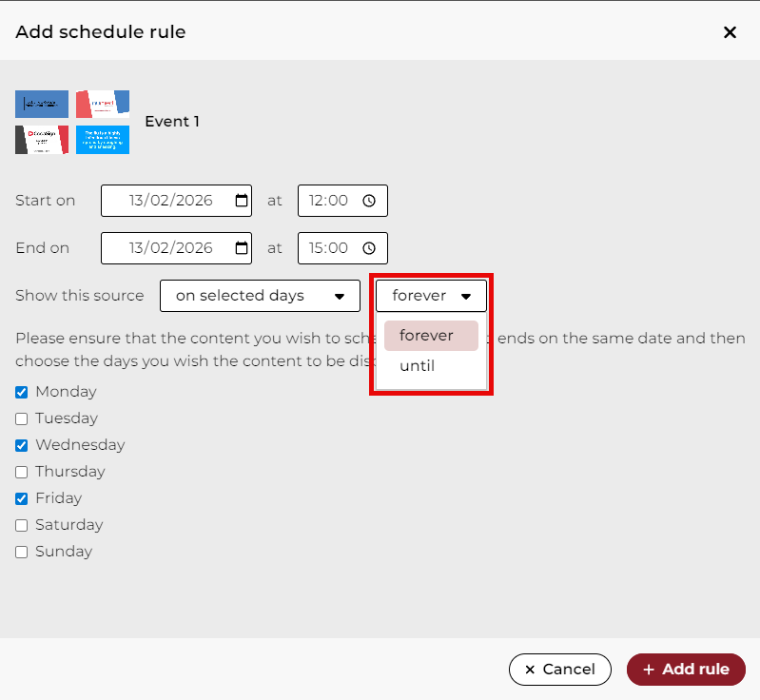Screen dimensions: 760x700
Task: Close the Add schedule rule dialog
Action: (x=730, y=32)
